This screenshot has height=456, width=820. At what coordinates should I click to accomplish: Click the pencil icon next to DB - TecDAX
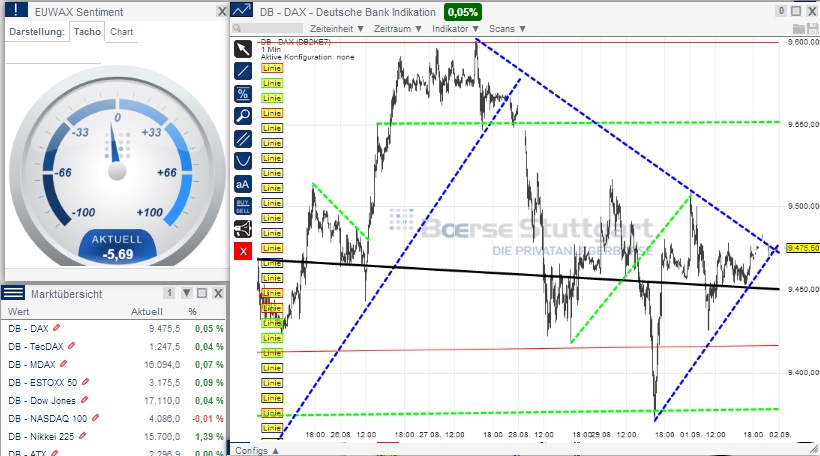(72, 346)
